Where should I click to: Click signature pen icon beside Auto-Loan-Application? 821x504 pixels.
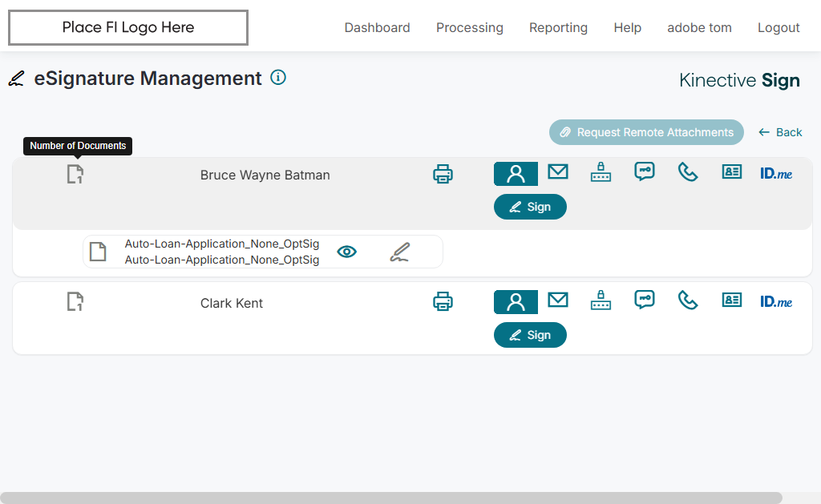click(x=399, y=252)
